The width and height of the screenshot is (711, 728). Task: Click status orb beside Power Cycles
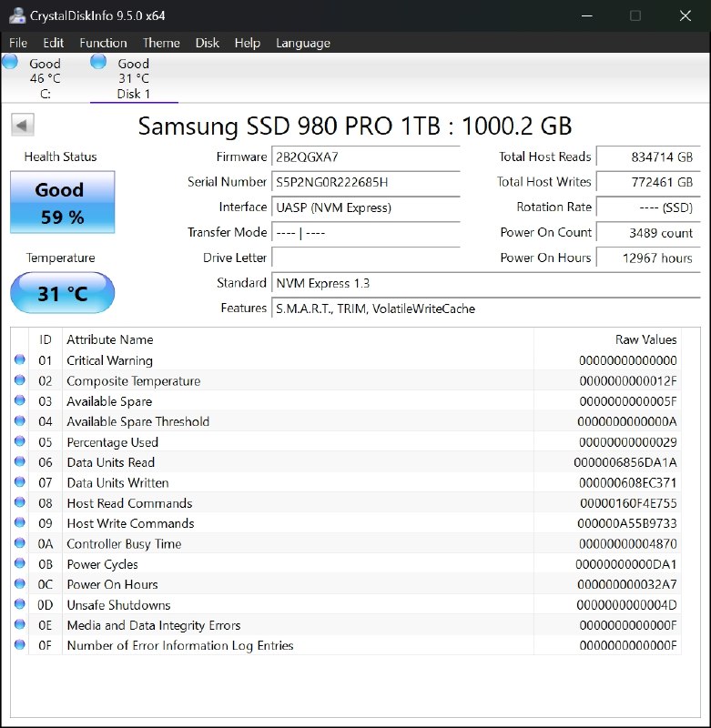pyautogui.click(x=20, y=564)
